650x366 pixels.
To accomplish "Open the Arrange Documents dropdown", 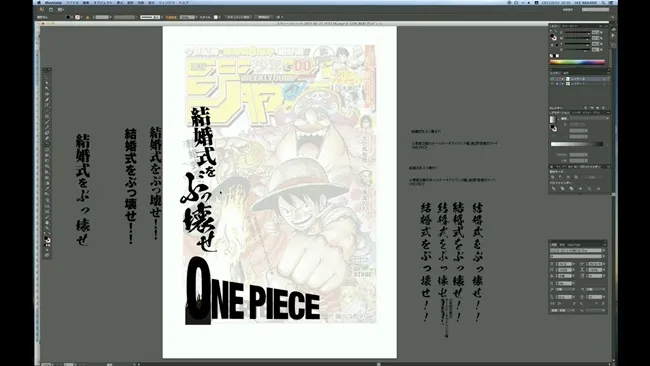I will coord(61,10).
